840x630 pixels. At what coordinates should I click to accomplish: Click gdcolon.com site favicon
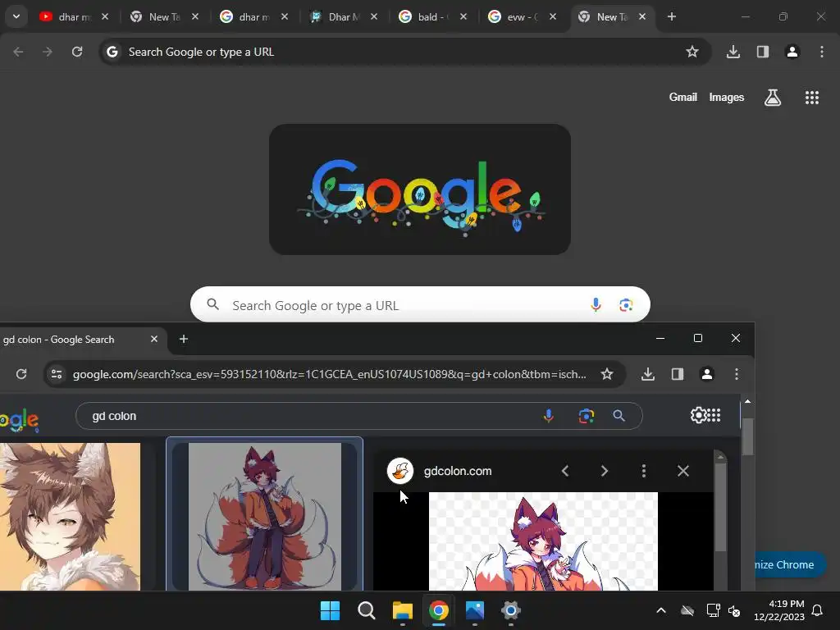point(400,471)
